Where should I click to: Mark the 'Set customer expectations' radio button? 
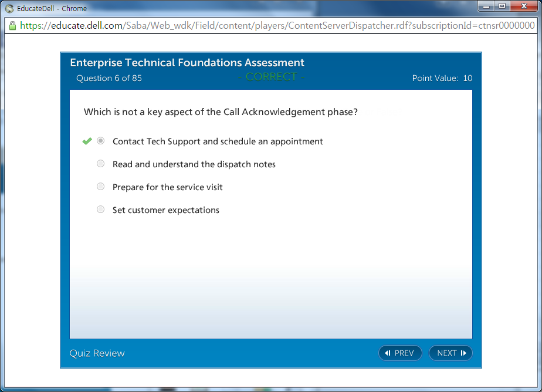click(101, 209)
